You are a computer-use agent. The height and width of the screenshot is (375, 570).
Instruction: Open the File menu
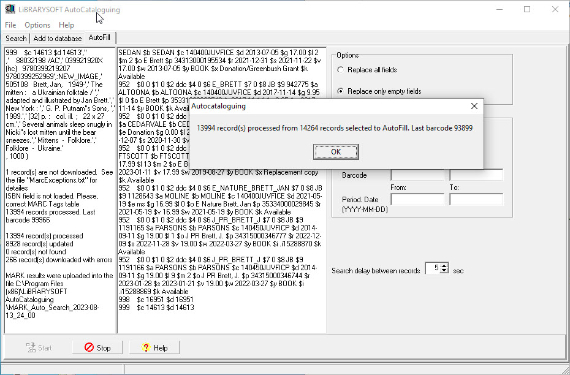[x=11, y=25]
